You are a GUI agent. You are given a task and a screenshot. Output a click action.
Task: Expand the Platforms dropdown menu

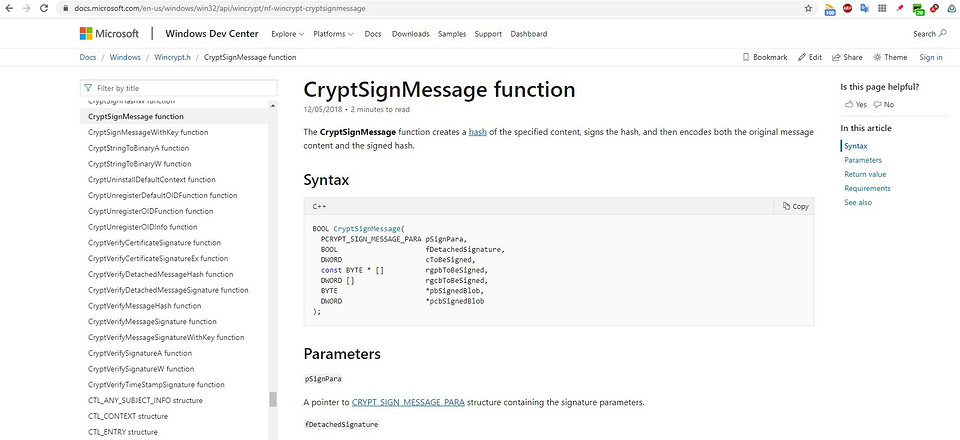pyautogui.click(x=333, y=34)
